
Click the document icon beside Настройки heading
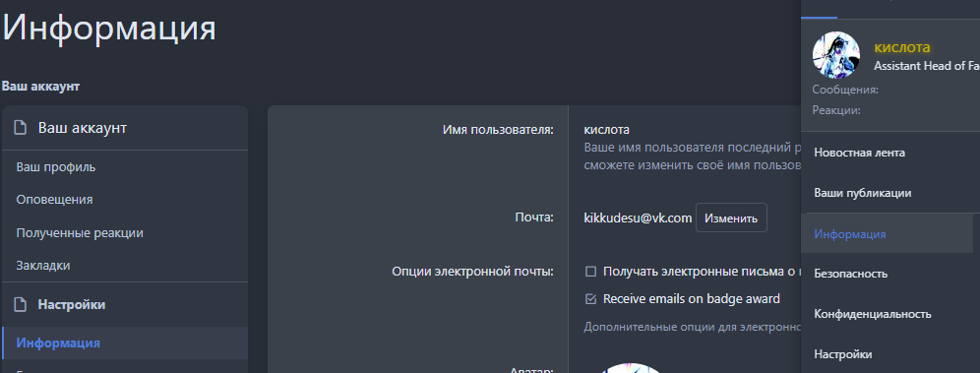pos(21,305)
